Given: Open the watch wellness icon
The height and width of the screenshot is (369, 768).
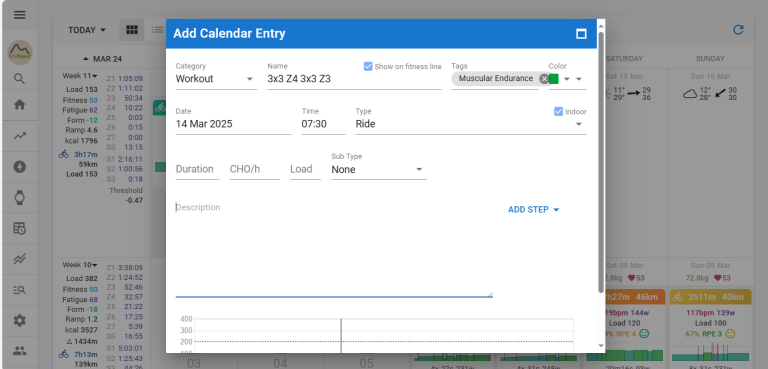Looking at the screenshot, I should pos(20,197).
